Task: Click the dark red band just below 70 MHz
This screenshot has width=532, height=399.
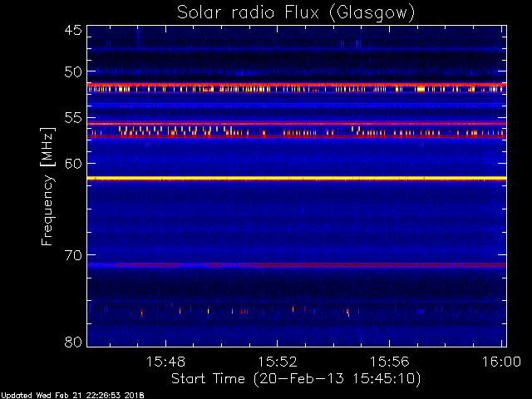Action: pos(297,265)
